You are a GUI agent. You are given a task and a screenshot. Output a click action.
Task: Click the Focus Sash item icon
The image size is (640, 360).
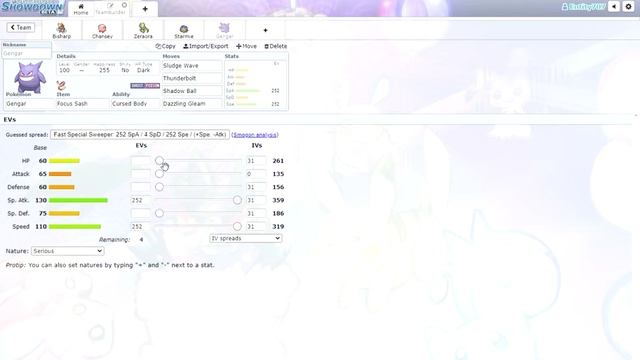click(x=61, y=85)
